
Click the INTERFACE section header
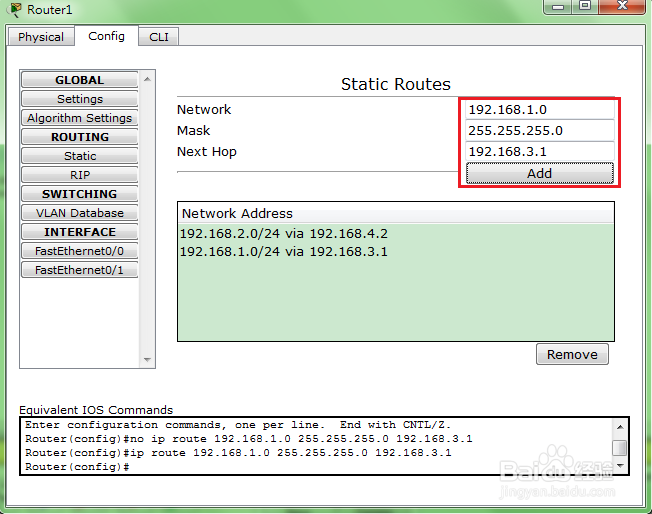pos(79,232)
